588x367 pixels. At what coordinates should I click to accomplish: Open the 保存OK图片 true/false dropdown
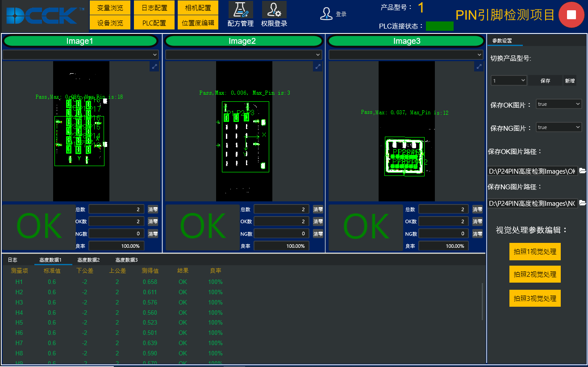[x=559, y=104]
